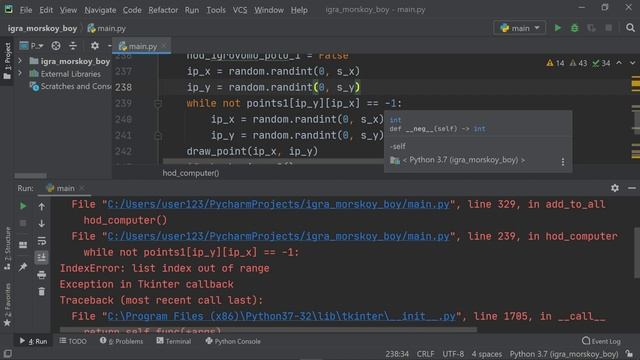Screen dimensions: 640x360
Task: Click the Run console vertical scrollbar
Action: click(637, 253)
